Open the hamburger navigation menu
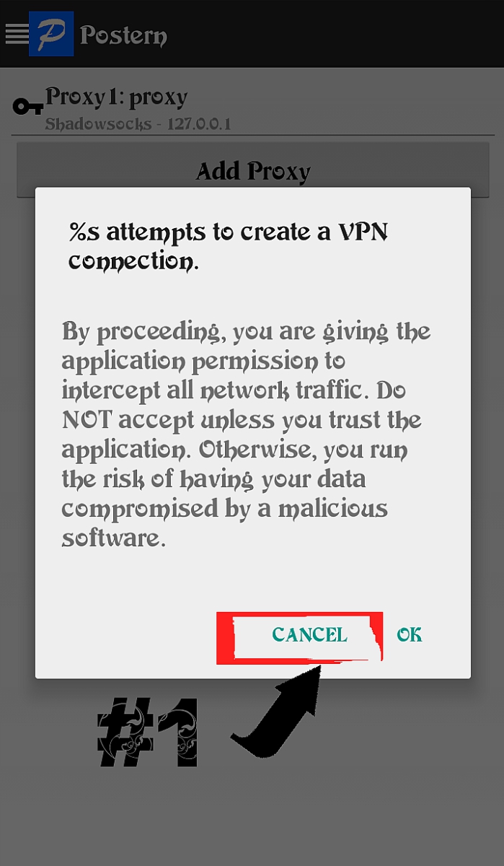The image size is (504, 866). tap(16, 34)
